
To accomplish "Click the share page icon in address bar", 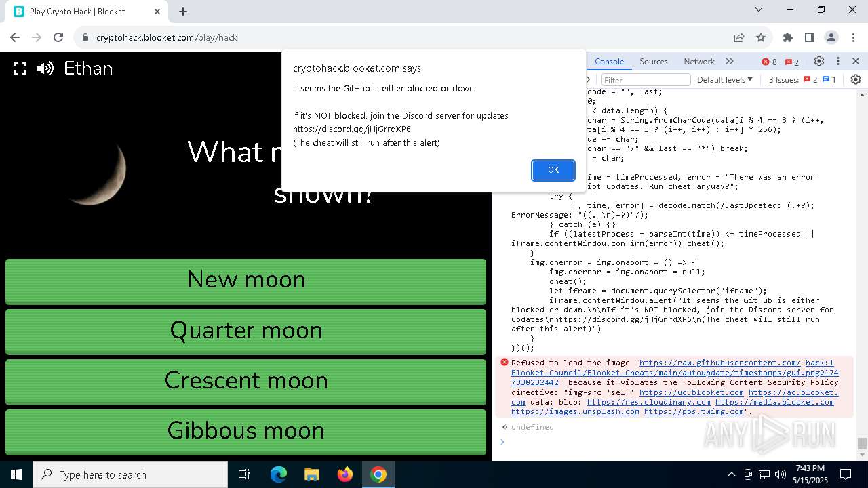I will click(x=739, y=37).
